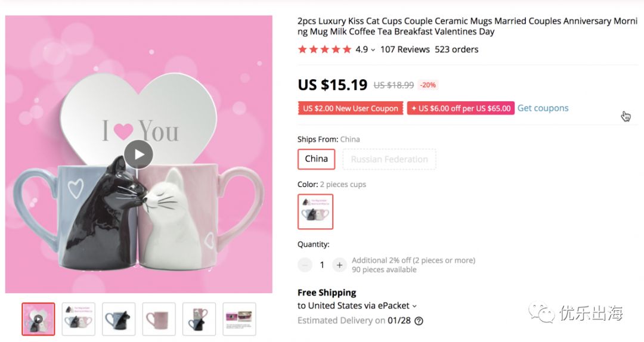The width and height of the screenshot is (644, 342).
Task: Click the five-star rating icons
Action: 324,49
